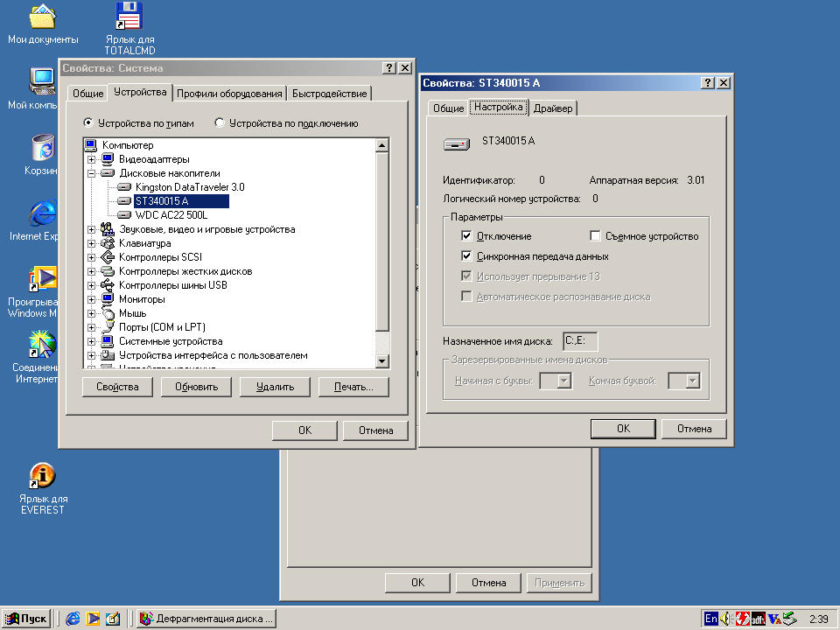840x630 pixels.
Task: Switch to Общие tab in Свойства: Система
Action: point(87,94)
